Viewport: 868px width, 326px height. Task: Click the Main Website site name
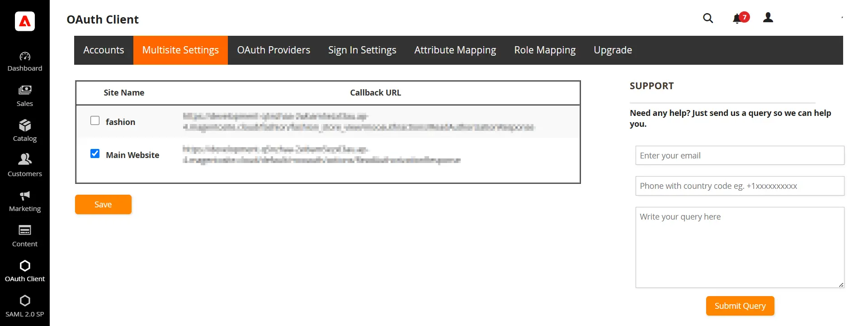[132, 155]
